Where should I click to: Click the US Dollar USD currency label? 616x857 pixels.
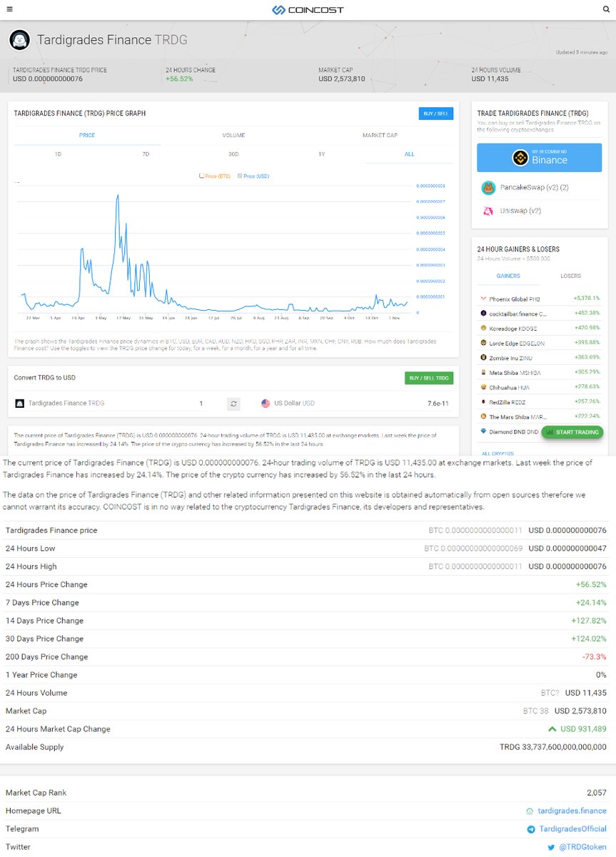point(294,404)
